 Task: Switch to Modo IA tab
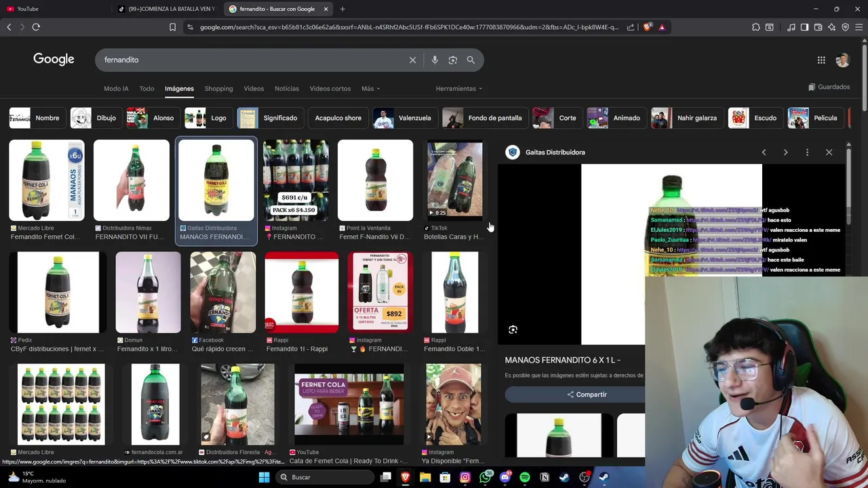pos(116,89)
